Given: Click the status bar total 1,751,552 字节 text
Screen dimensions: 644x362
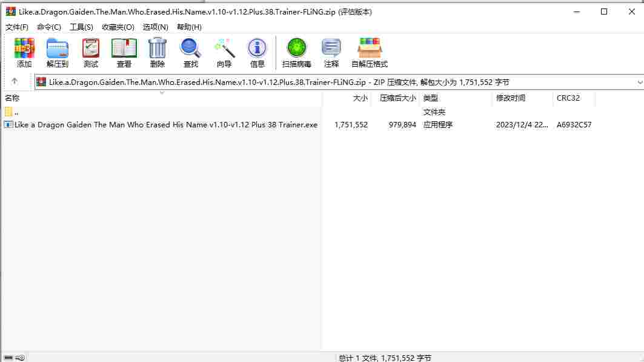Looking at the screenshot, I should click(x=385, y=358).
